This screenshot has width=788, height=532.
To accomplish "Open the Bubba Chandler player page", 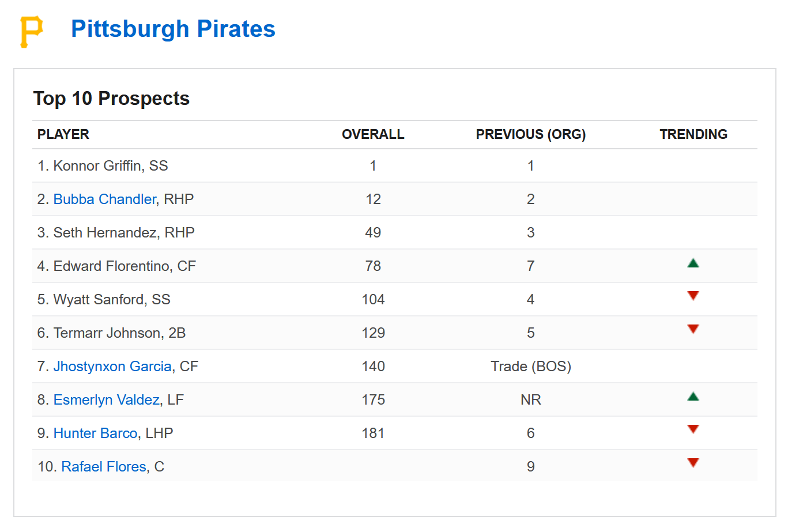I will click(x=104, y=199).
